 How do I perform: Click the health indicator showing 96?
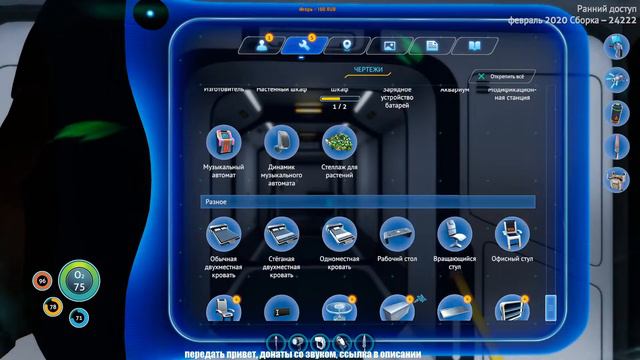[x=42, y=281]
